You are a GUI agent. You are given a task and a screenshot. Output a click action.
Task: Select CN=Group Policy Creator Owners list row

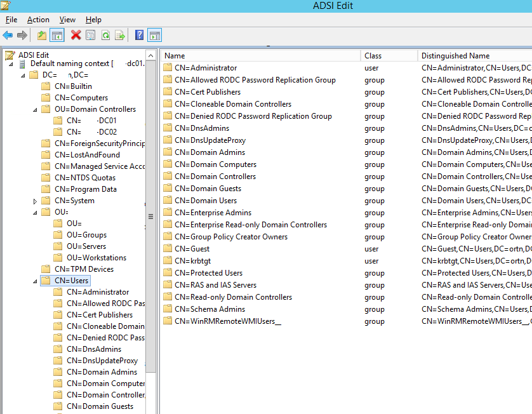(231, 236)
